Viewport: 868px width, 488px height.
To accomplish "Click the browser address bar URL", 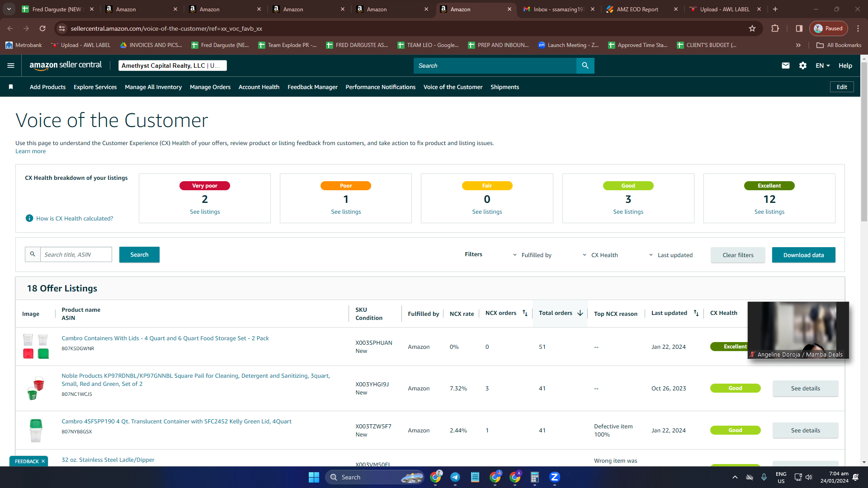I will coord(166,28).
